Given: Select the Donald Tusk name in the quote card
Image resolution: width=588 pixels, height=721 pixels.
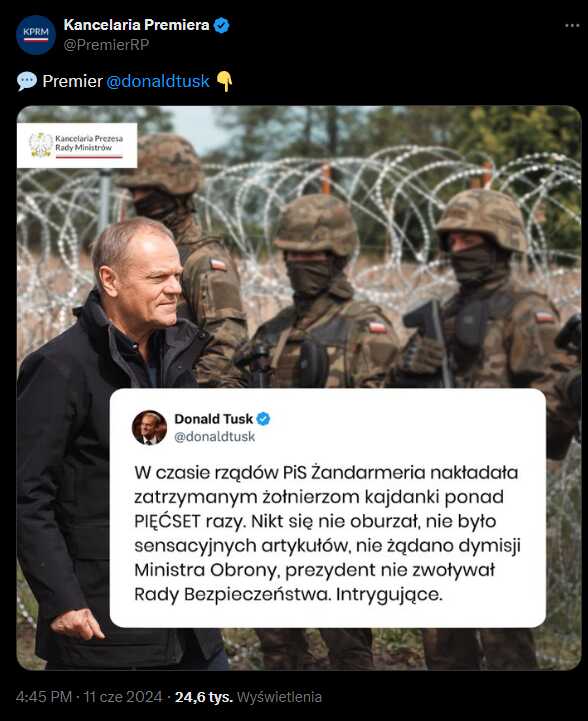Looking at the screenshot, I should coord(214,419).
